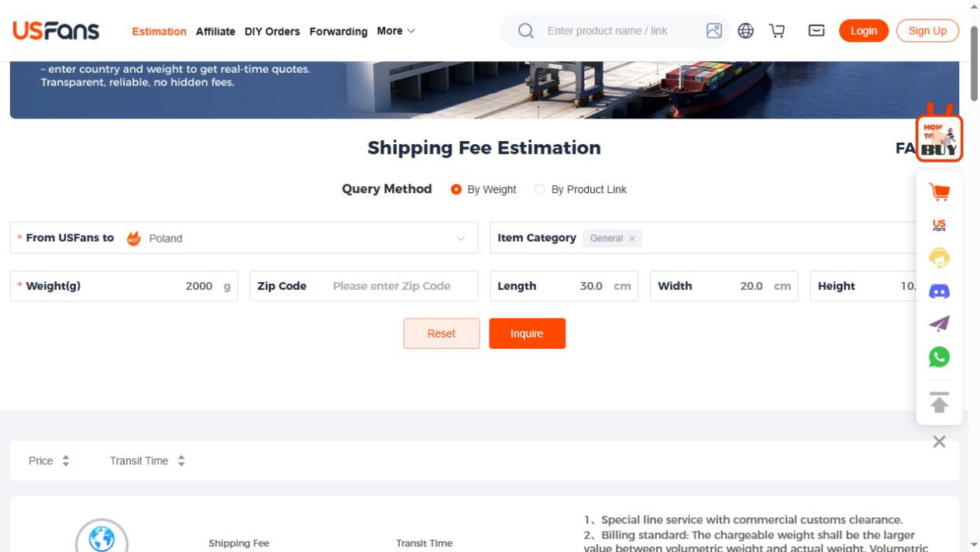Viewport: 980px width, 552px height.
Task: Click the Sign Up button
Action: tap(927, 31)
